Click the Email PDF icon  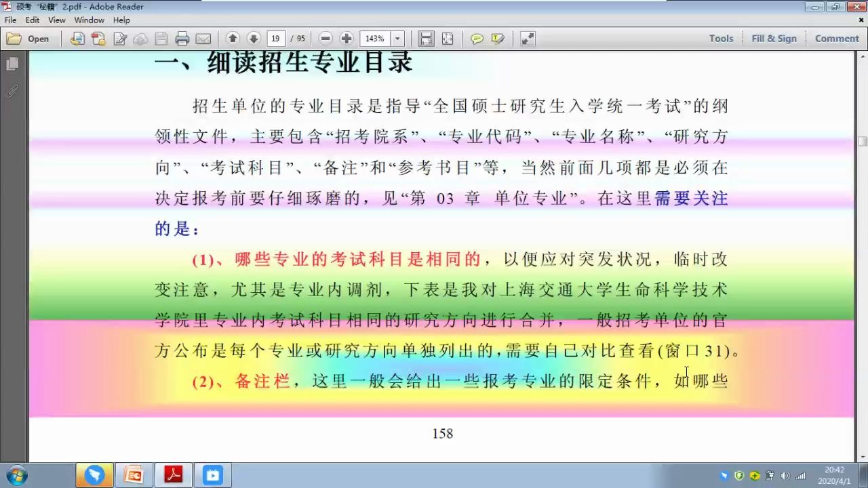[x=203, y=39]
